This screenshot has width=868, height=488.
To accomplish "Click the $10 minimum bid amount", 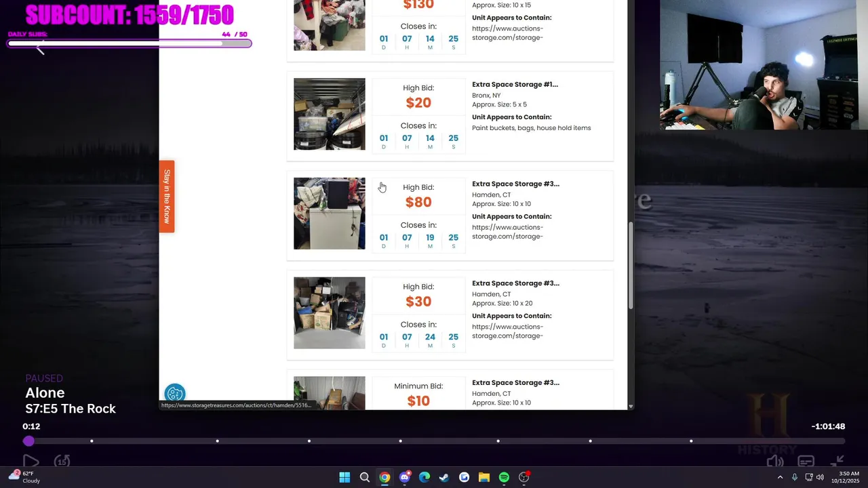I will coord(418,401).
